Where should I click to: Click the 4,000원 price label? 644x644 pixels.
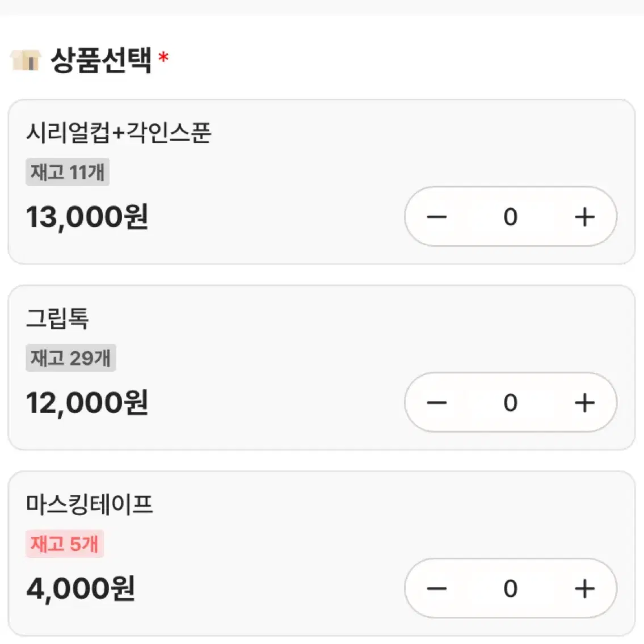[x=81, y=588]
